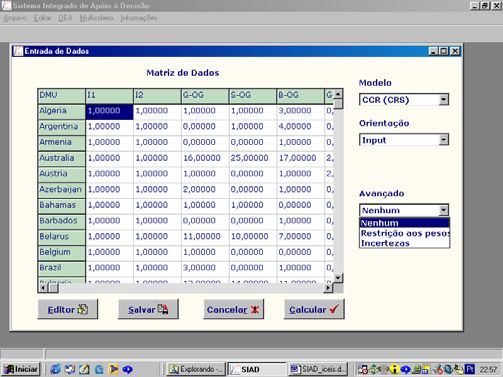Select the Azerbaijan row header

pyautogui.click(x=62, y=190)
